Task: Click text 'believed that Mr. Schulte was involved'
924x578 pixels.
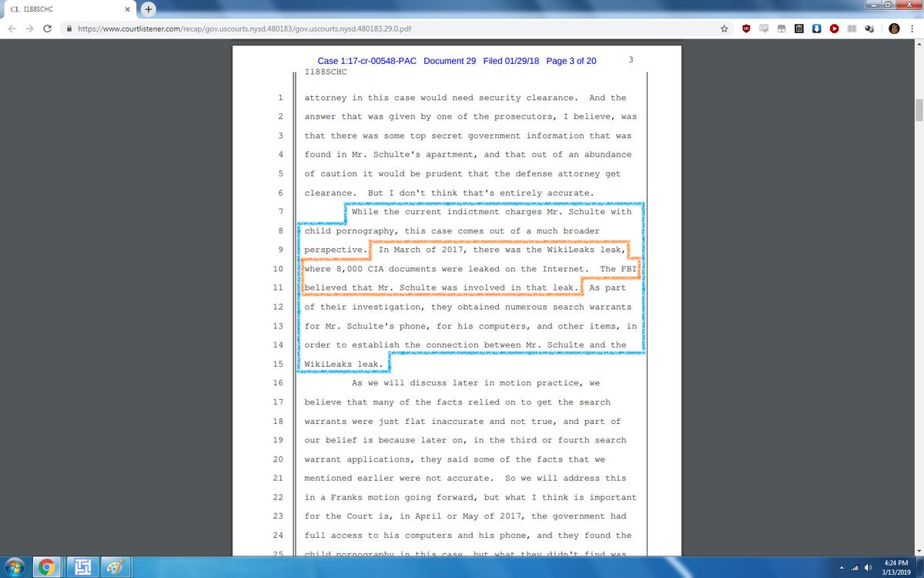Action: 405,288
